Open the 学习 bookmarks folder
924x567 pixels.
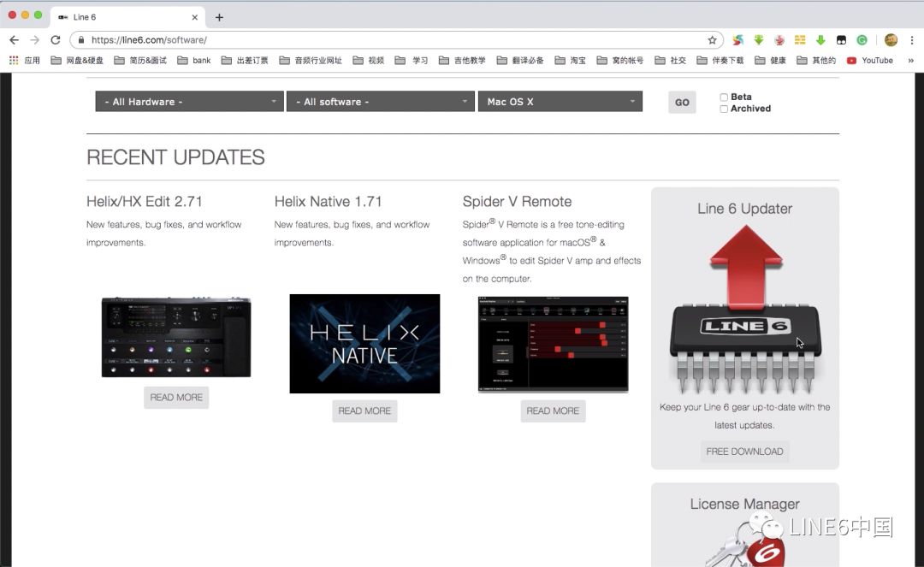(412, 60)
